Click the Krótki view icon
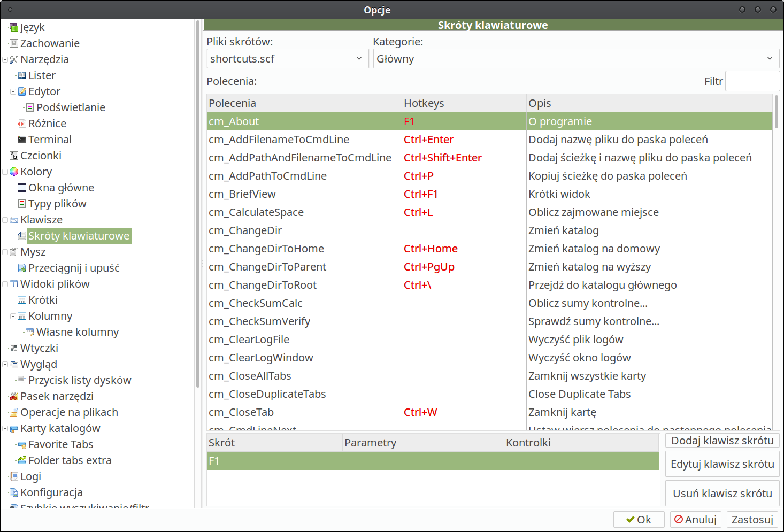 (22, 300)
